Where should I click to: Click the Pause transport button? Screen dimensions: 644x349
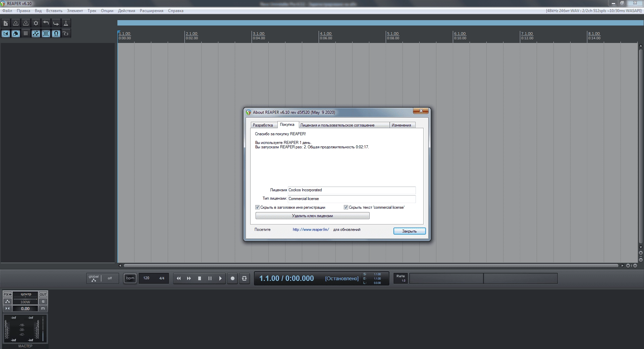coord(210,279)
